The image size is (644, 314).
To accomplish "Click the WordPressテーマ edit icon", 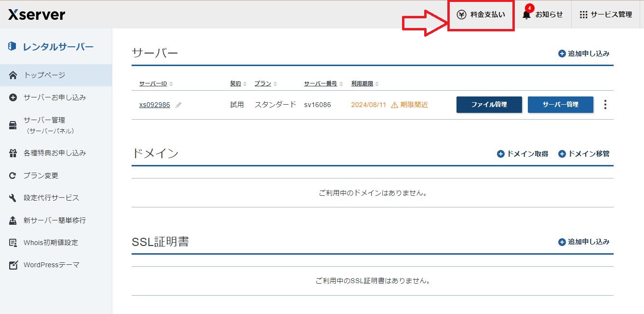I will (13, 265).
